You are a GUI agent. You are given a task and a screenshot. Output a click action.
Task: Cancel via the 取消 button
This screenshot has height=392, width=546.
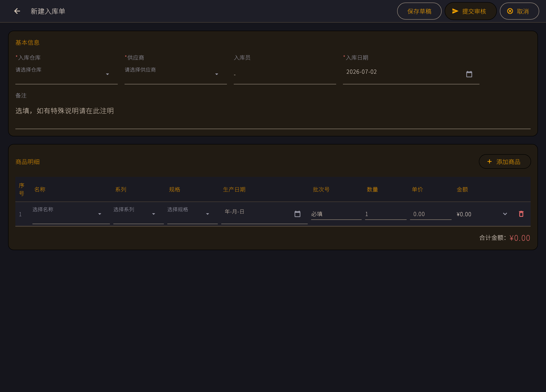pos(519,11)
